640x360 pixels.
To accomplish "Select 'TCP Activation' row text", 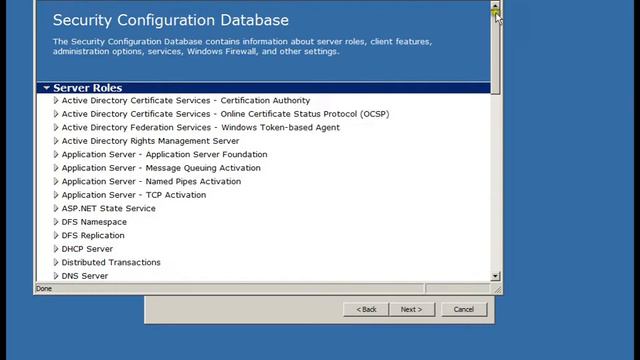I will [134, 195].
